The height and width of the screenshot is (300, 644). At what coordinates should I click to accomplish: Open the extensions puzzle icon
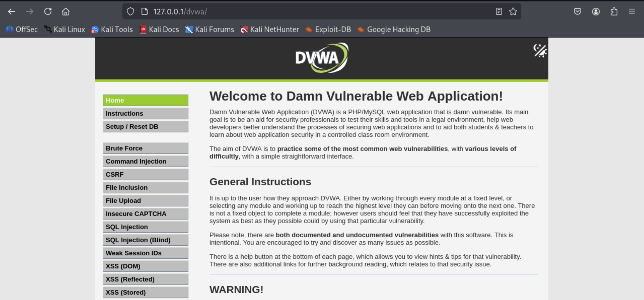point(614,11)
